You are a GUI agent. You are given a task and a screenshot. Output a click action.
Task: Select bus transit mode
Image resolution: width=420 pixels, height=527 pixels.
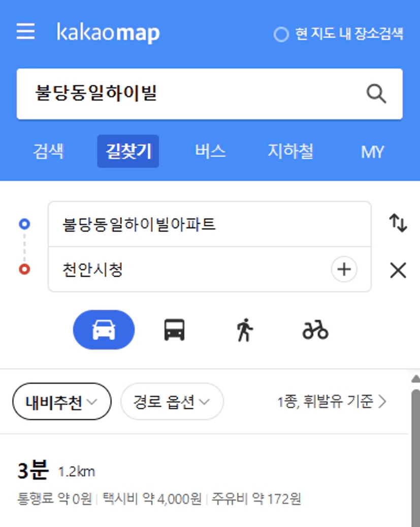point(174,330)
